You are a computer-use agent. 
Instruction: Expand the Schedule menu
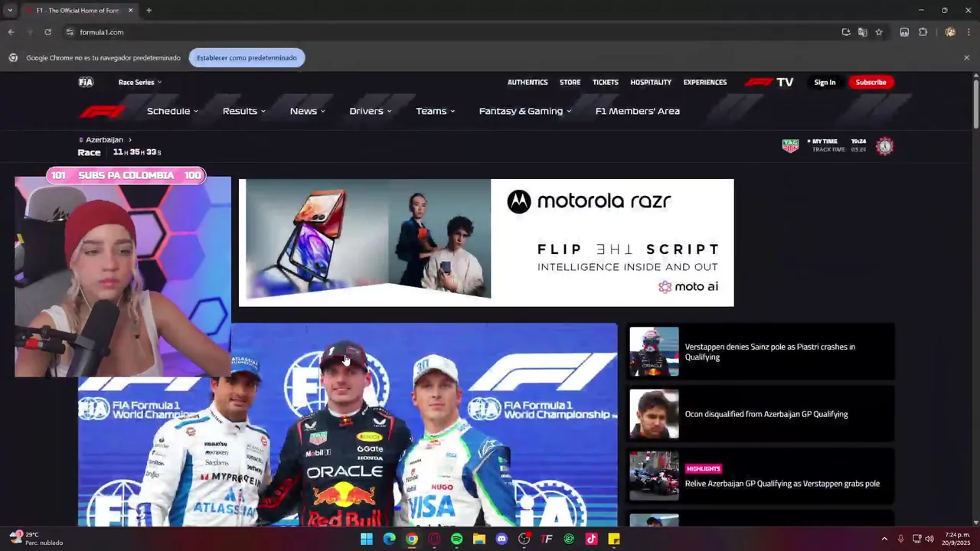click(x=172, y=111)
